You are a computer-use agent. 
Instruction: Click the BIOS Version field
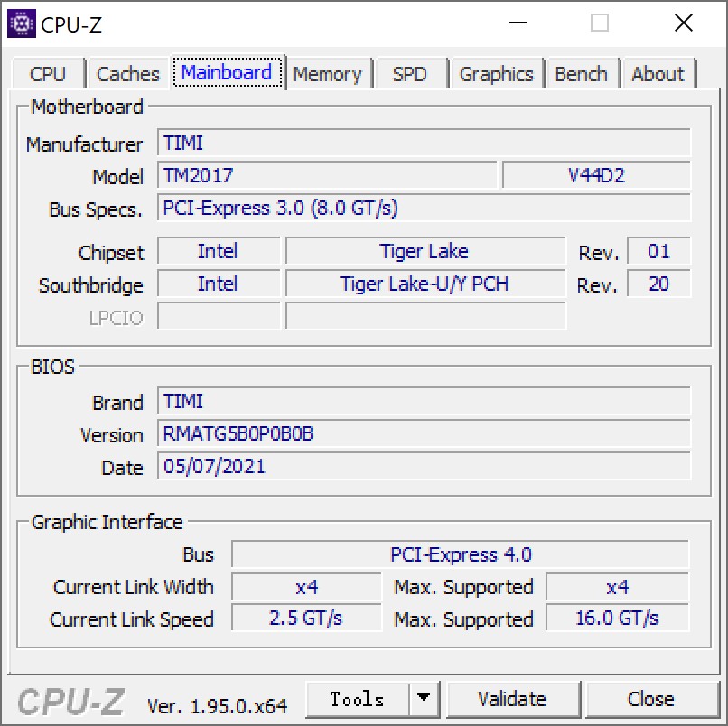click(424, 433)
